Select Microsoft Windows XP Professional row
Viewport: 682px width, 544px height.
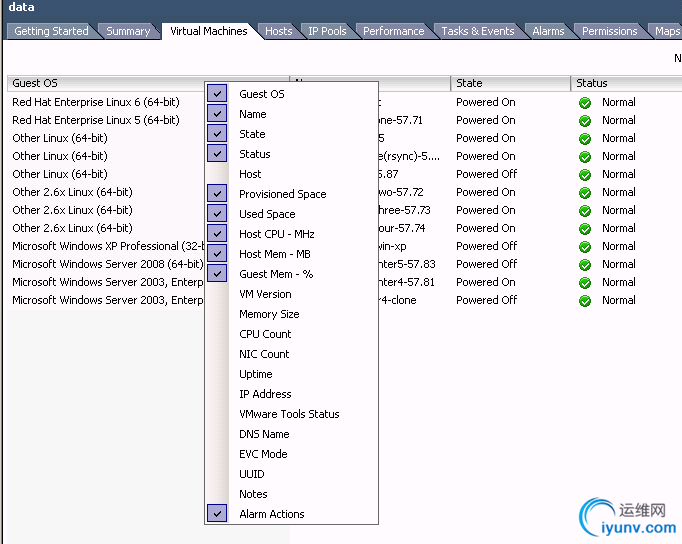point(108,246)
